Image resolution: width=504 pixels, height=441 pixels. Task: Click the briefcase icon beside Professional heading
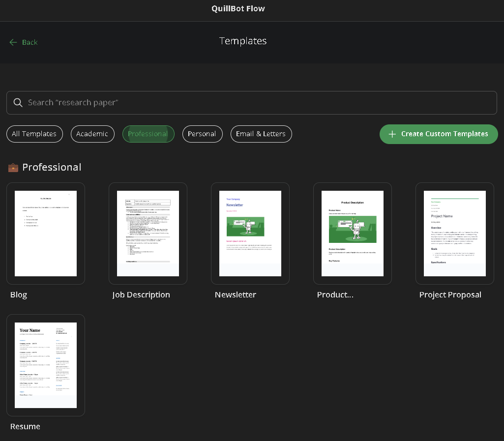[x=13, y=167]
